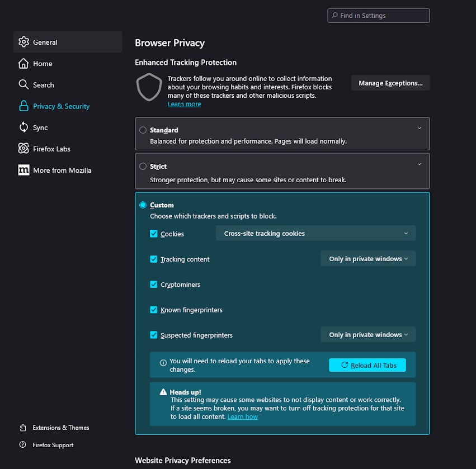Select the Standard protection radio button

pyautogui.click(x=143, y=130)
